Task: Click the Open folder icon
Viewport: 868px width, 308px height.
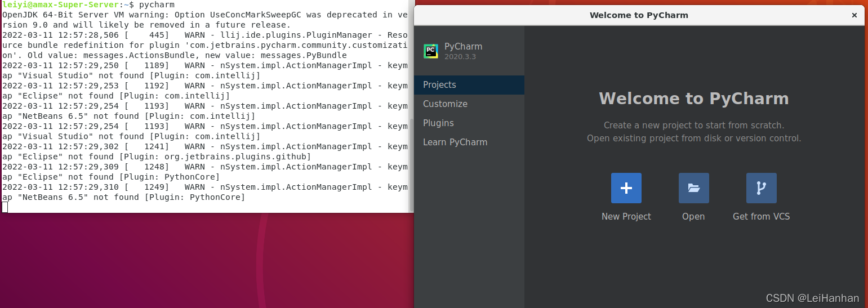Action: 693,188
